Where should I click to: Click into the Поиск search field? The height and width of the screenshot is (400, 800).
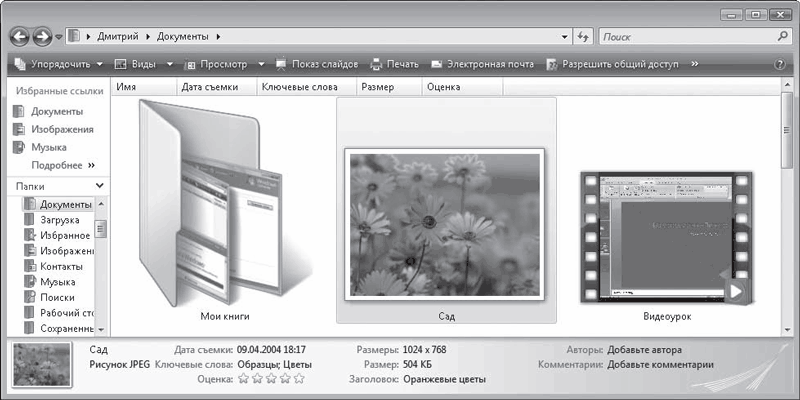(x=688, y=37)
